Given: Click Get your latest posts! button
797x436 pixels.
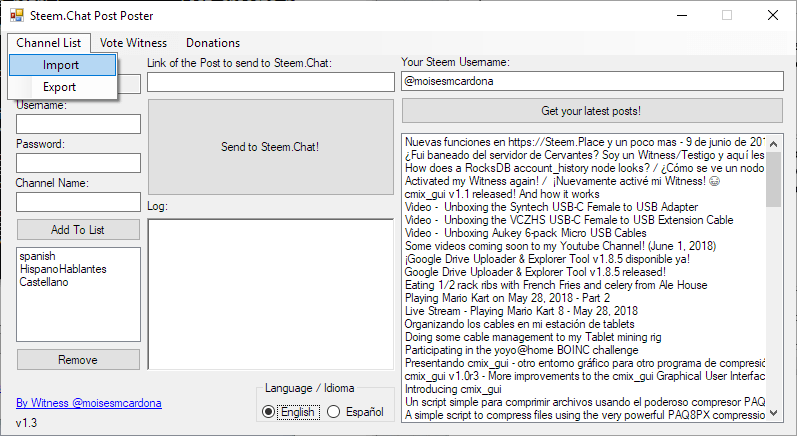Looking at the screenshot, I should click(x=592, y=111).
